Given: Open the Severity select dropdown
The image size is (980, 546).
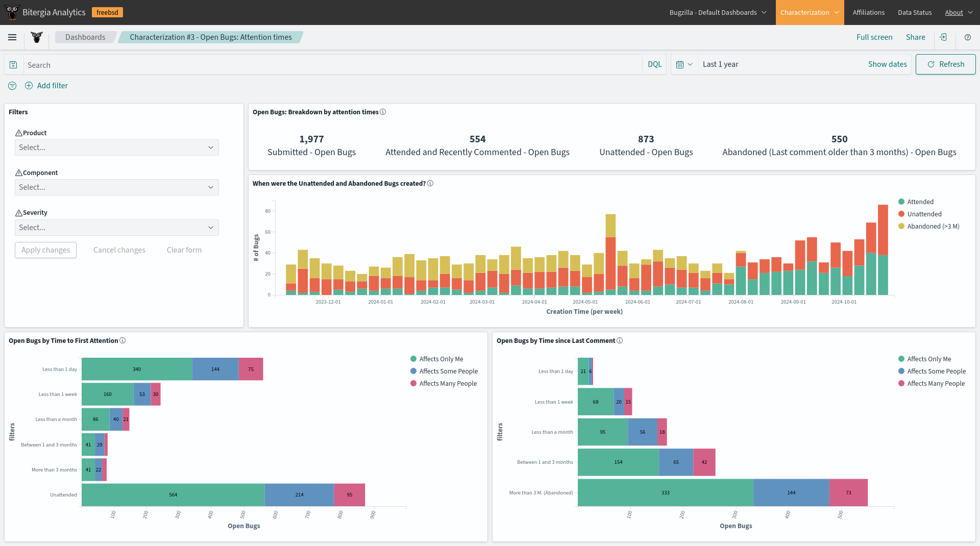Looking at the screenshot, I should pos(117,228).
